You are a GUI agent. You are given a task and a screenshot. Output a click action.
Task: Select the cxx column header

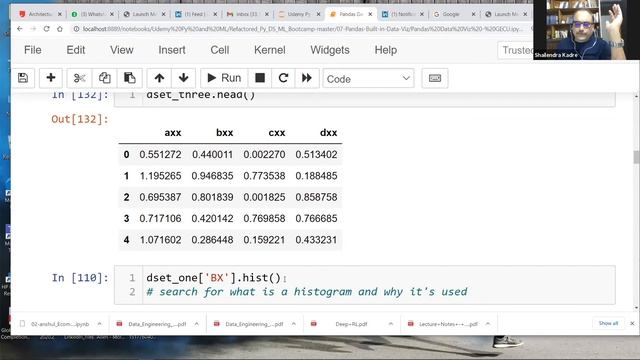pos(277,133)
